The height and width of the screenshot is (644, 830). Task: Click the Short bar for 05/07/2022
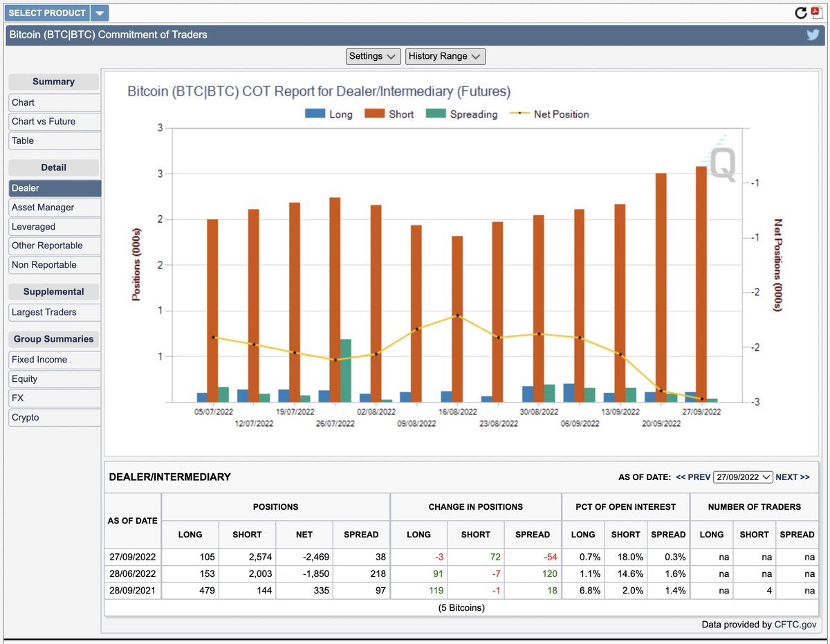212,311
